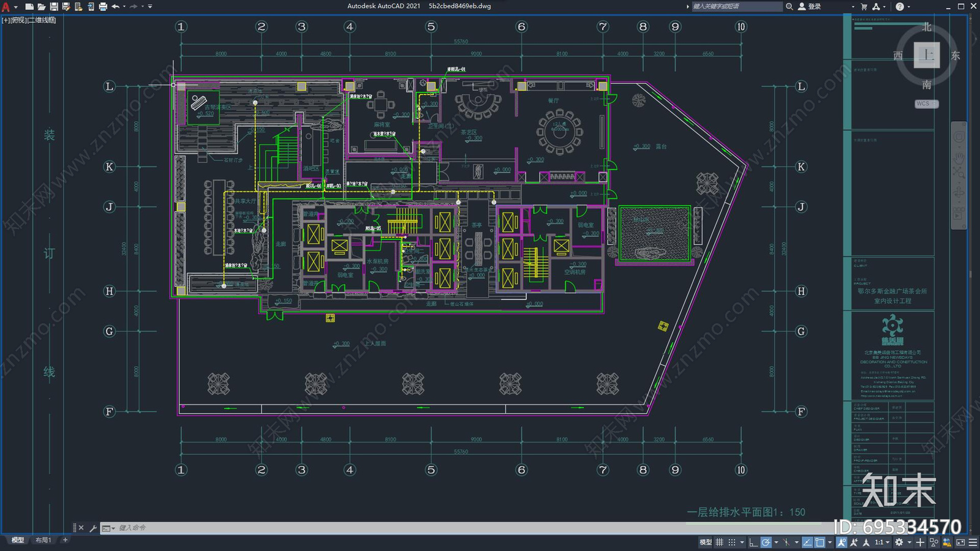Add a new layout with plus tab
Viewport: 980px width, 551px height.
coord(65,540)
